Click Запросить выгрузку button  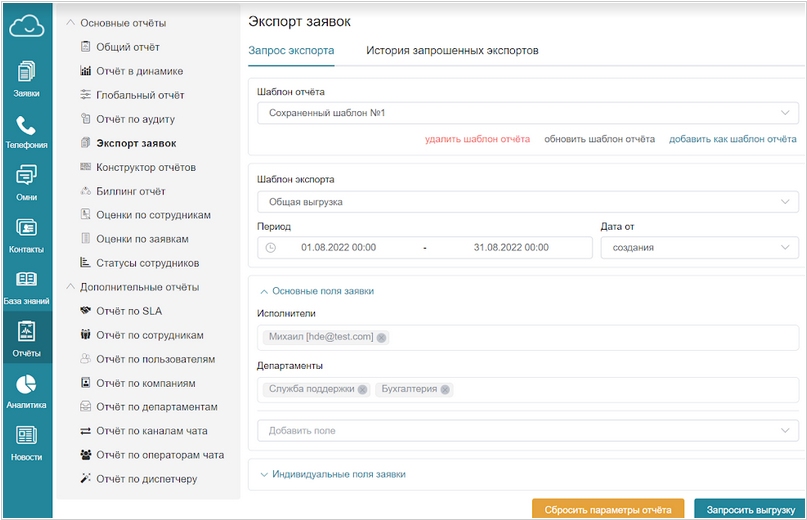[x=750, y=509]
